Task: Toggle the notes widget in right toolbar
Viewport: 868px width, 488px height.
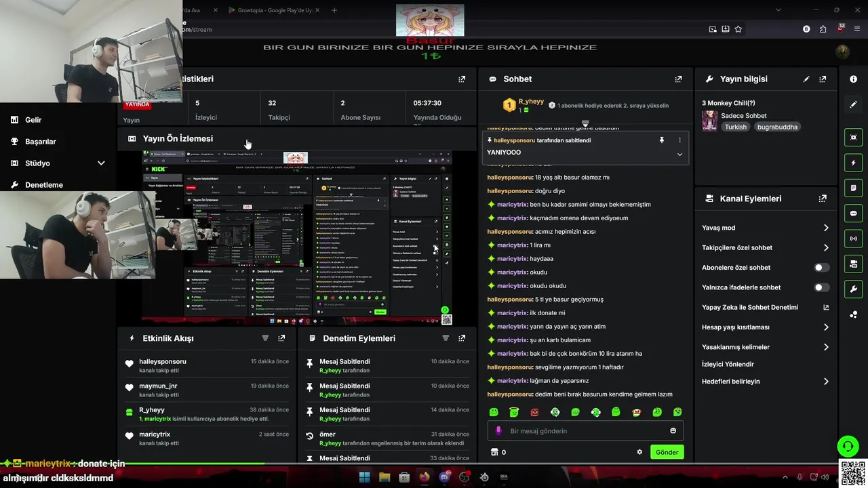Action: point(853,188)
